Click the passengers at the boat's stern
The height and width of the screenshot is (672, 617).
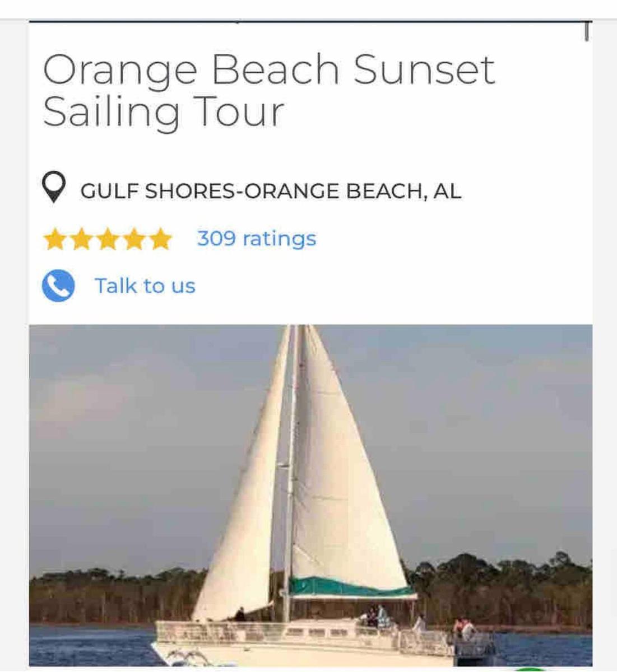point(465,628)
